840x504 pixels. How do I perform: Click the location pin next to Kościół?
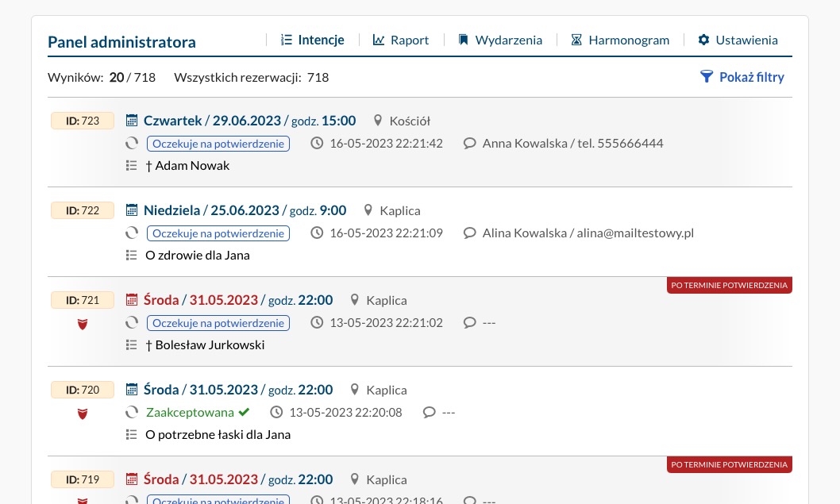click(x=378, y=120)
